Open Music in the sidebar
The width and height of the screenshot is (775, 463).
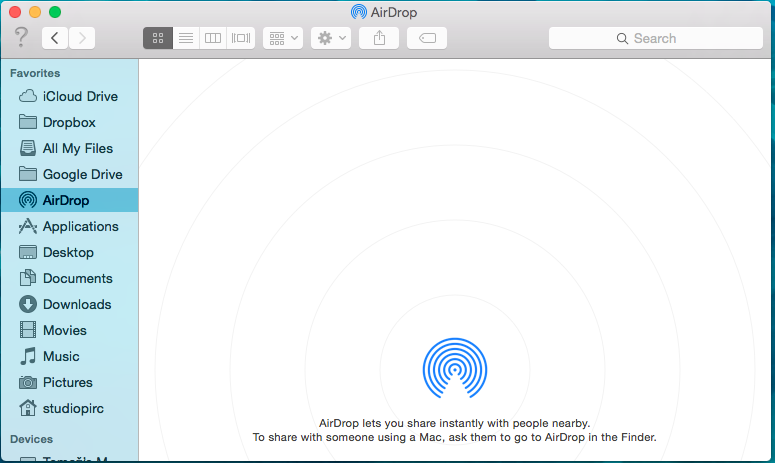[x=69, y=356]
